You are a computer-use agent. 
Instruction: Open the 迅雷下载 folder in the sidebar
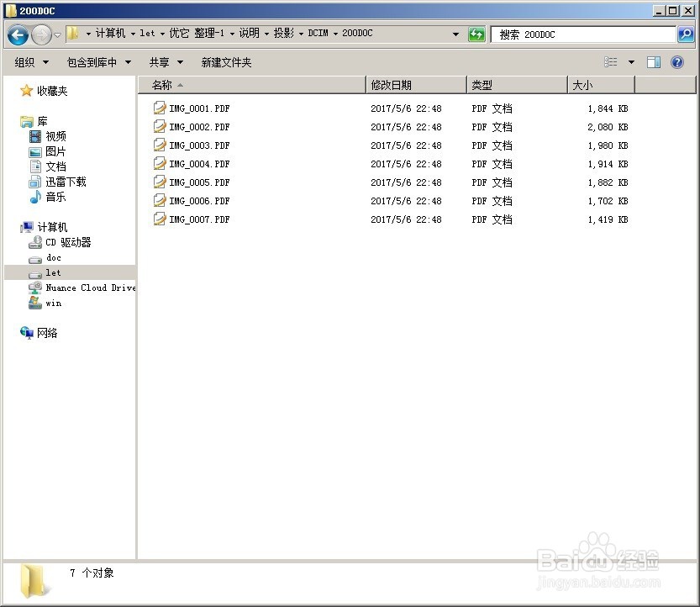(64, 182)
